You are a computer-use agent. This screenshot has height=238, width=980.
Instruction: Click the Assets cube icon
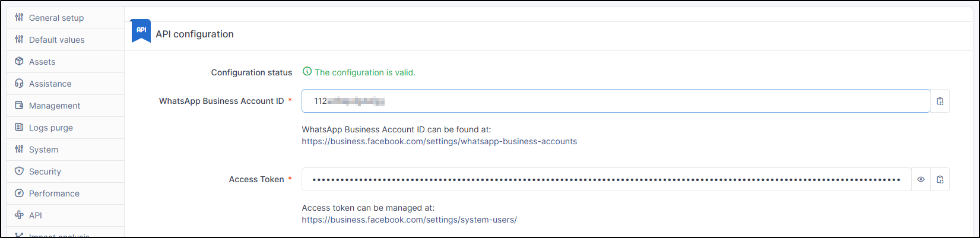[19, 62]
